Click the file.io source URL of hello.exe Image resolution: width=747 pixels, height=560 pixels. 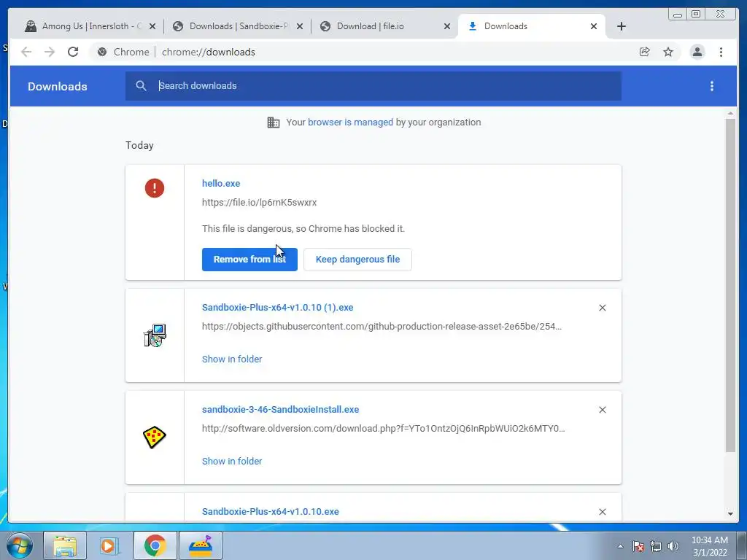point(259,203)
